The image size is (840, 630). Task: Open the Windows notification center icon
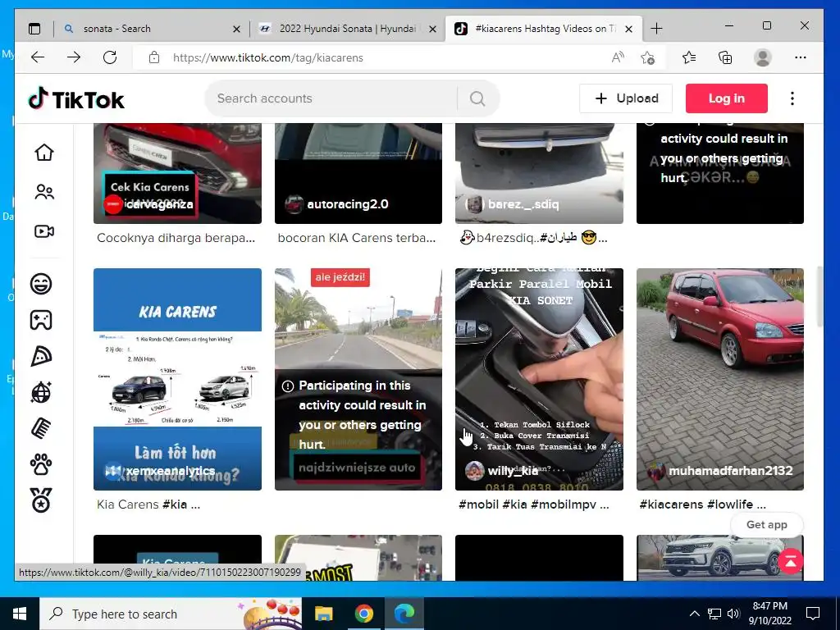point(813,614)
